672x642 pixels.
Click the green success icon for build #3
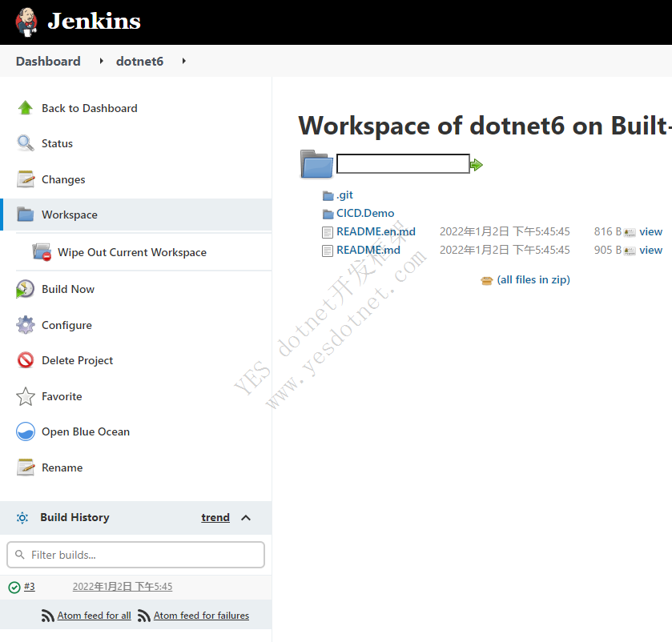coord(14,588)
